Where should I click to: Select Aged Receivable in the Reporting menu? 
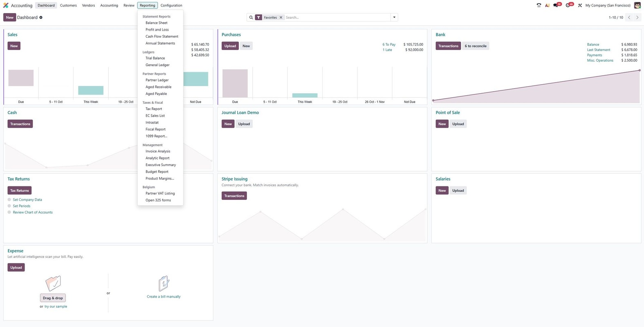coord(158,87)
